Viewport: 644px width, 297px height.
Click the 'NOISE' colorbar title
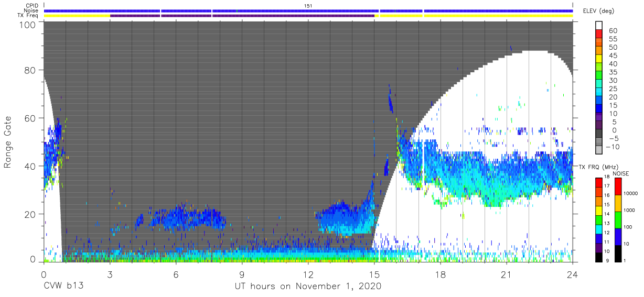pyautogui.click(x=620, y=173)
